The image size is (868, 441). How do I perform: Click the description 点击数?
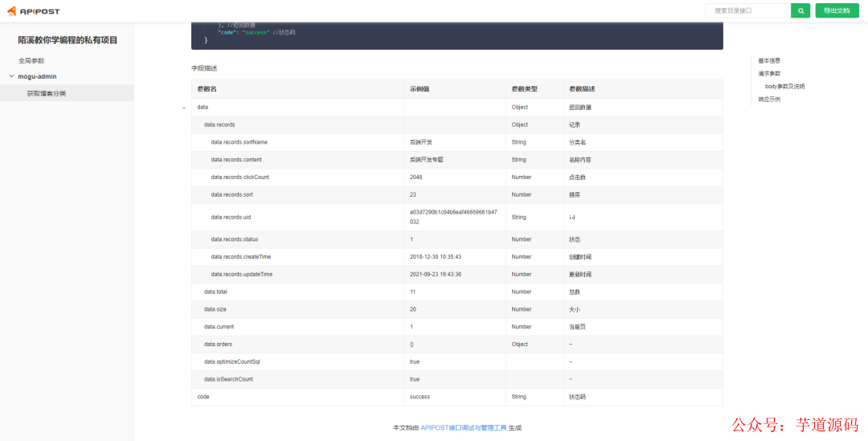tap(577, 177)
